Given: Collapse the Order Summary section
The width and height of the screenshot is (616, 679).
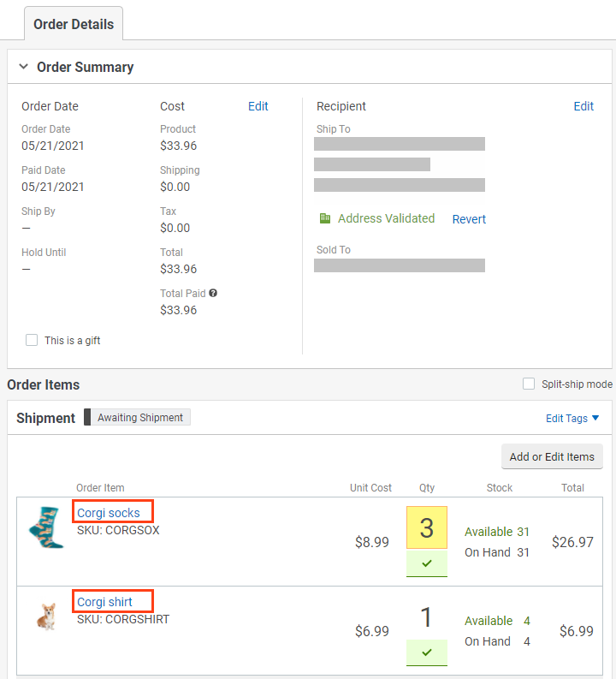Looking at the screenshot, I should coord(24,67).
